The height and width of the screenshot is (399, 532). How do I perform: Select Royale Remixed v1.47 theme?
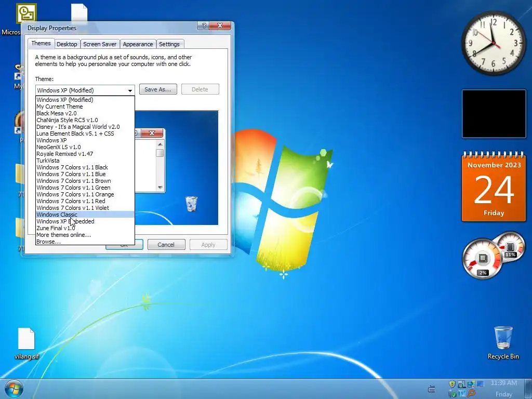[85, 154]
